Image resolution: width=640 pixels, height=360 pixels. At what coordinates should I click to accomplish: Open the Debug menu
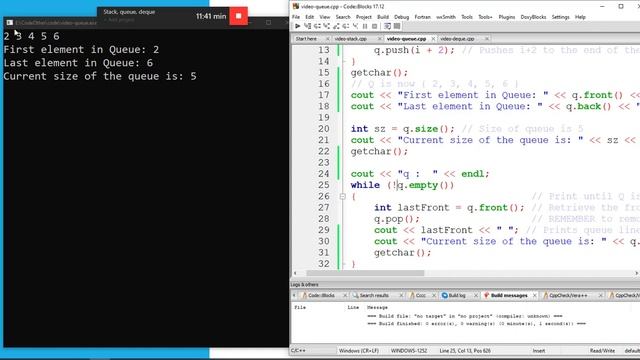pos(401,17)
